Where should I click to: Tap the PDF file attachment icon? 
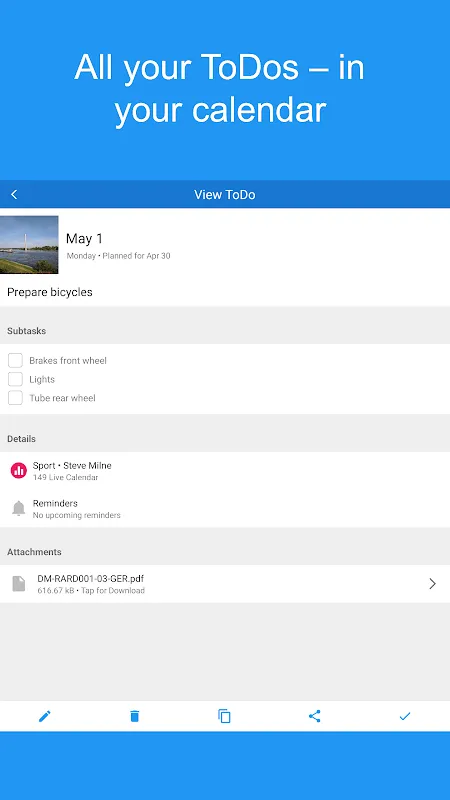coord(19,584)
